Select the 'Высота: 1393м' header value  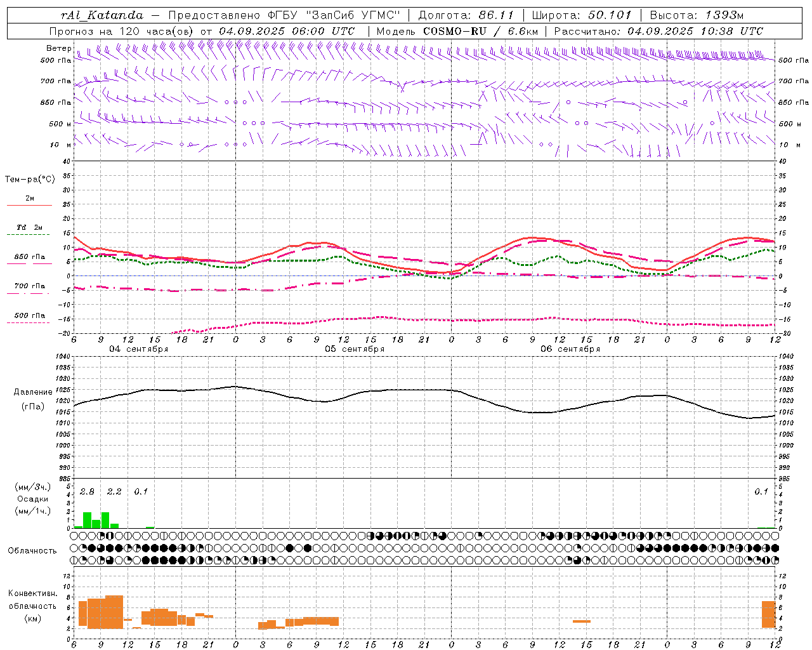tap(697, 15)
